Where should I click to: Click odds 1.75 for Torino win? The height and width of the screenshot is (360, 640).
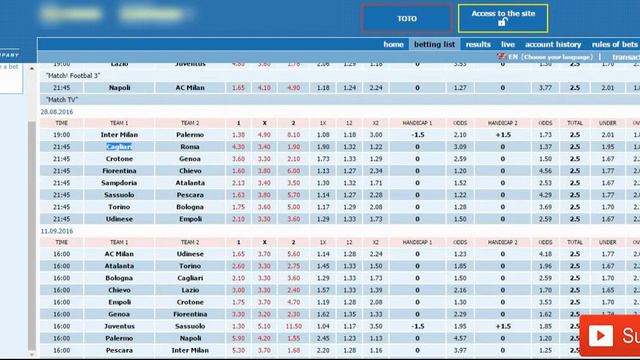[x=238, y=207]
